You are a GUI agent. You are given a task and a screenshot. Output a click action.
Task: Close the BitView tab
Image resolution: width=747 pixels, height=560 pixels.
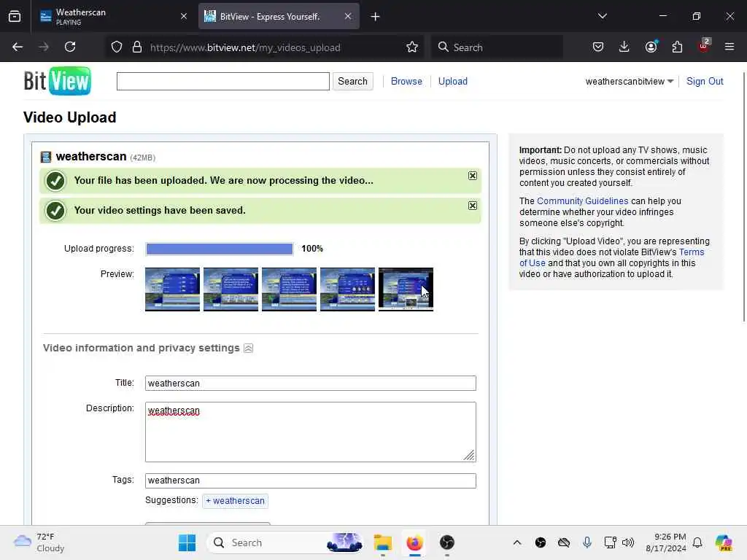point(348,16)
